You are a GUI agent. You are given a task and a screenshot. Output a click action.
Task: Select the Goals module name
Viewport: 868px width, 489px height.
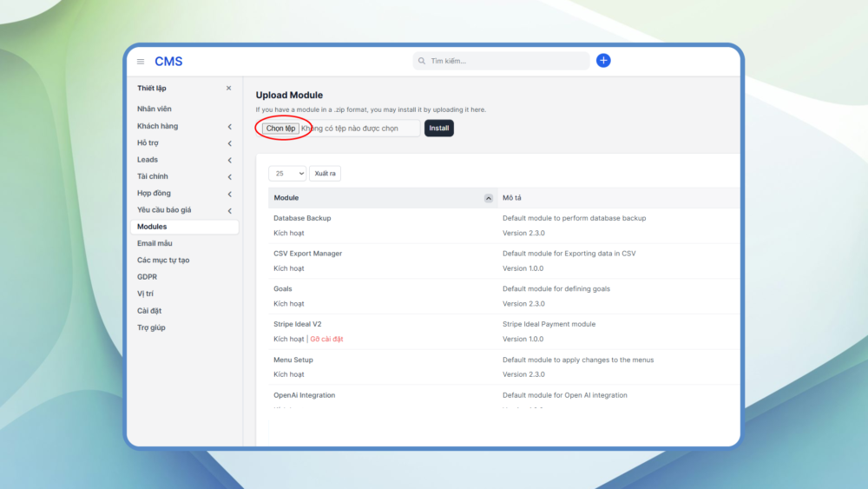[x=282, y=289]
